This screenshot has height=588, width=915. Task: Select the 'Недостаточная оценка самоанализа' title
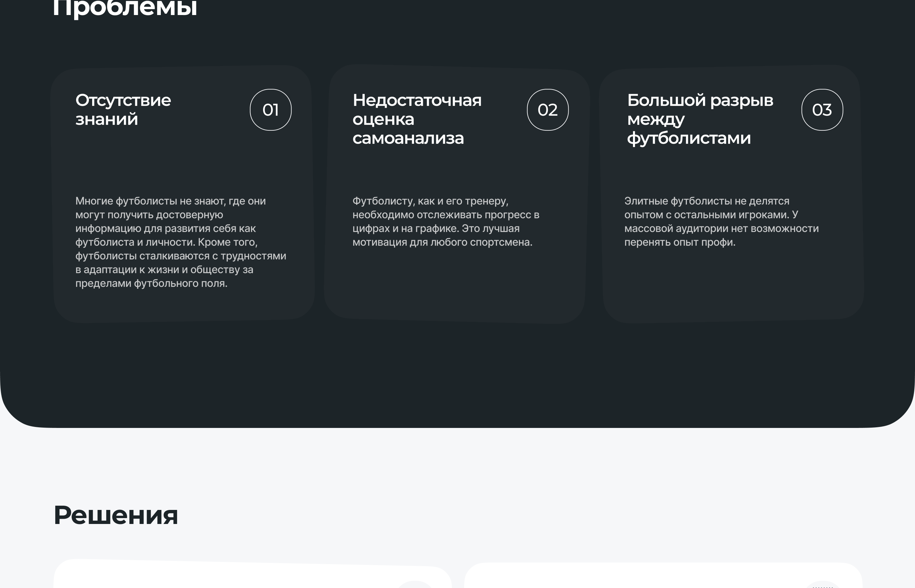416,119
